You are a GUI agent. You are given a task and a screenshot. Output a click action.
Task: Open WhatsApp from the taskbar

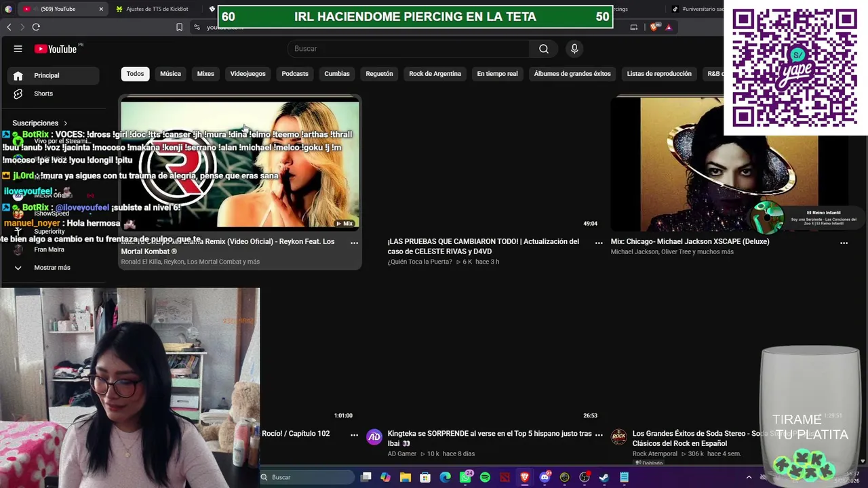pos(465,477)
